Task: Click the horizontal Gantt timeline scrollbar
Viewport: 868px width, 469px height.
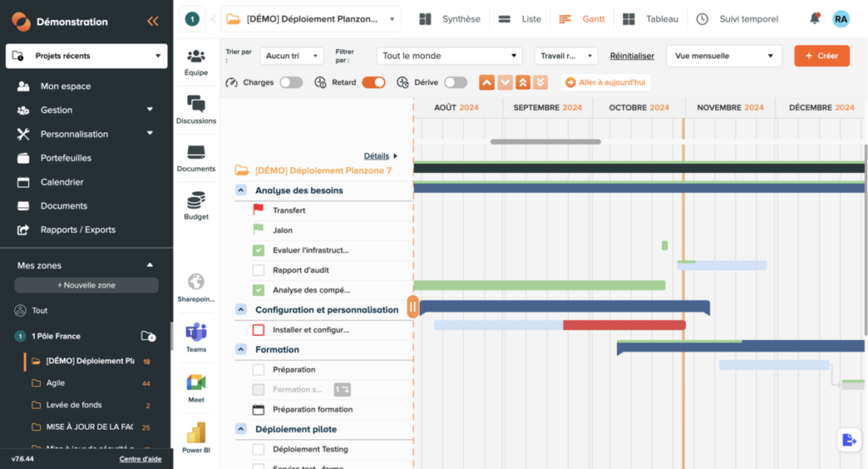Action: [x=545, y=142]
